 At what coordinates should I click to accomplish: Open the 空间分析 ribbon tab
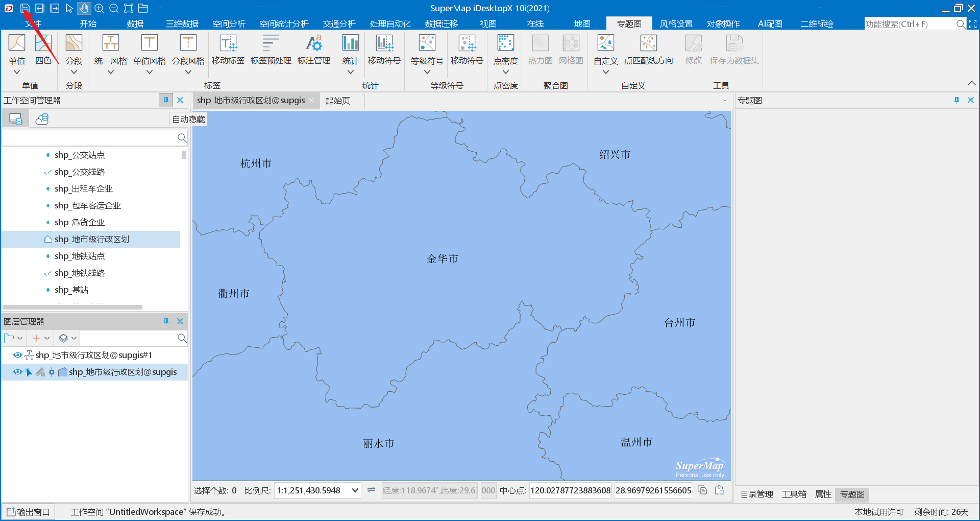click(x=229, y=24)
